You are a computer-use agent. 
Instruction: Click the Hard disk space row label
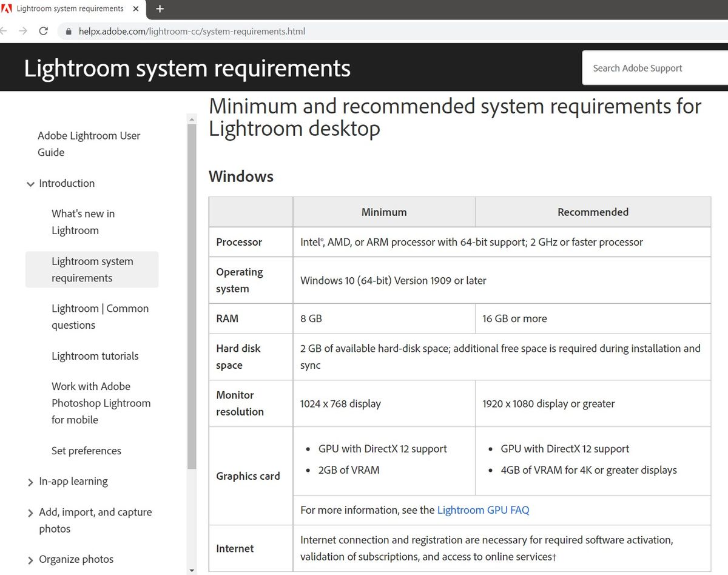pos(238,357)
